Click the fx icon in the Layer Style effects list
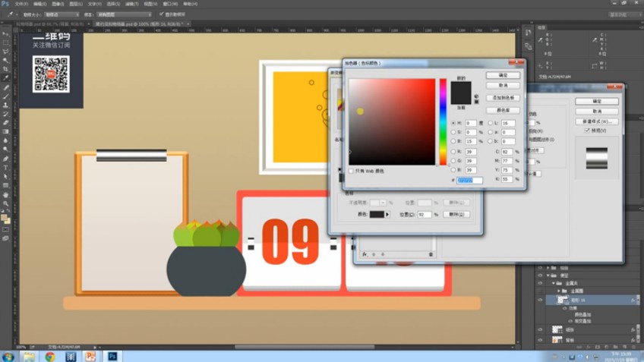This screenshot has height=362, width=644. (x=365, y=254)
